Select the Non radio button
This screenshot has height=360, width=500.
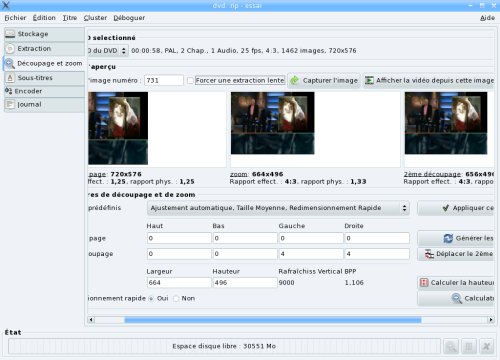[x=176, y=299]
